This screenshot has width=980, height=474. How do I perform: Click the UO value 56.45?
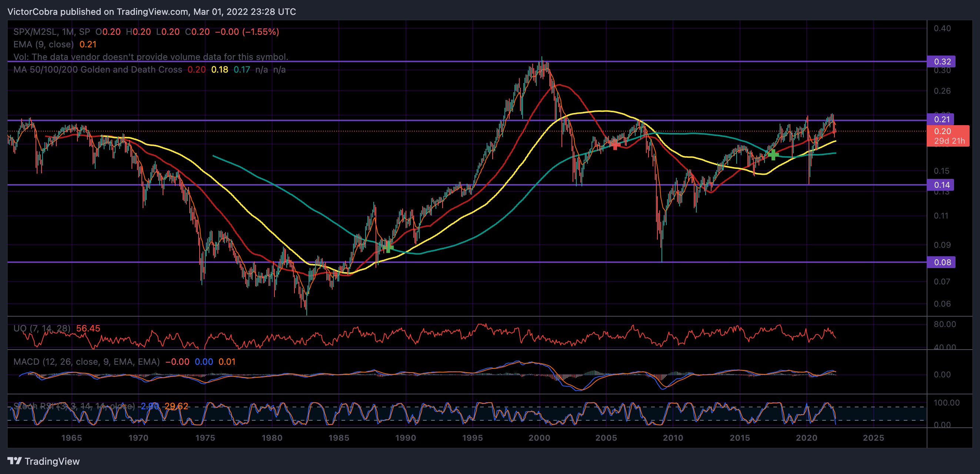click(88, 328)
